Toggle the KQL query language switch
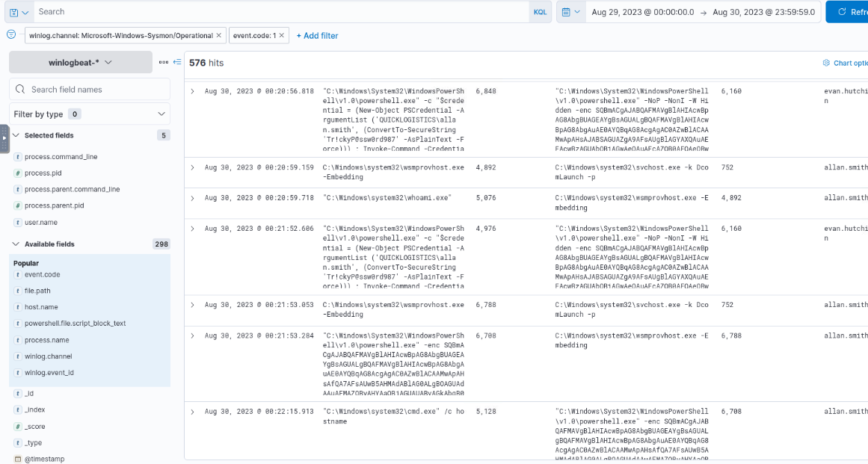The image size is (868, 464). (540, 12)
